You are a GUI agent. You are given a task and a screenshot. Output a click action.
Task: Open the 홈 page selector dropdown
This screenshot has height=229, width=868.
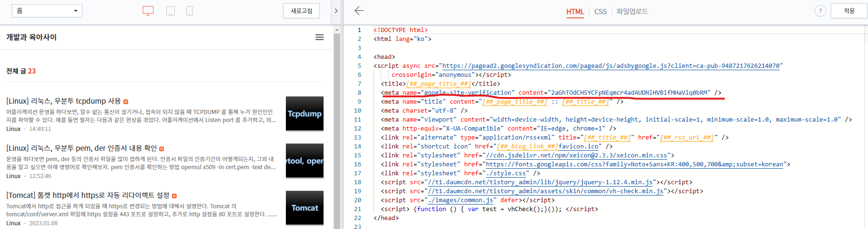(x=47, y=11)
